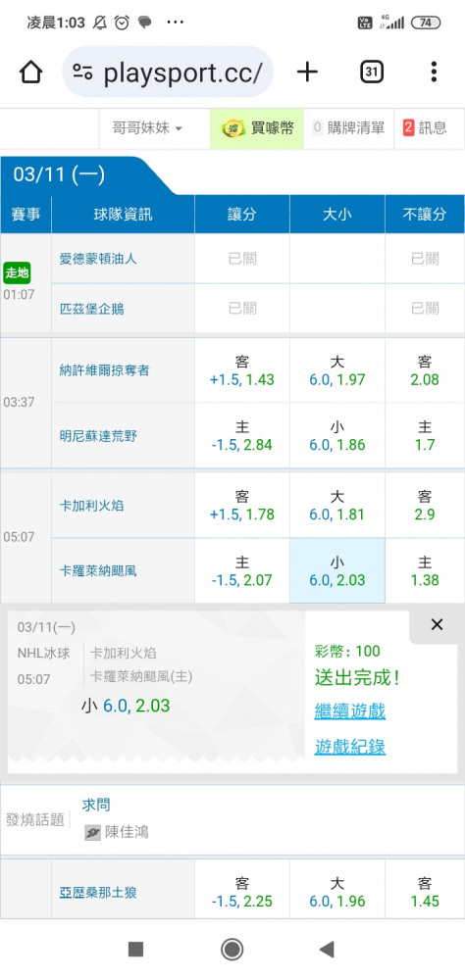Click the 遊戲紀錄 link
The image size is (465, 980).
[350, 747]
